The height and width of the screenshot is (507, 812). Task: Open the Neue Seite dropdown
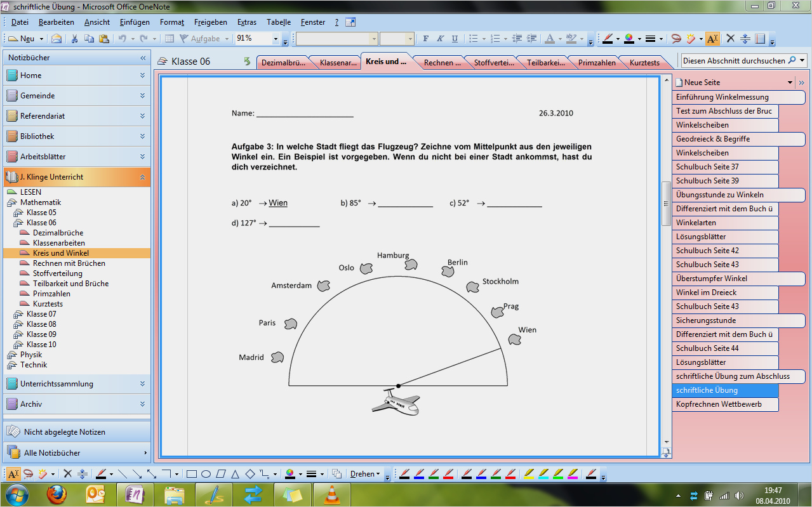click(789, 82)
